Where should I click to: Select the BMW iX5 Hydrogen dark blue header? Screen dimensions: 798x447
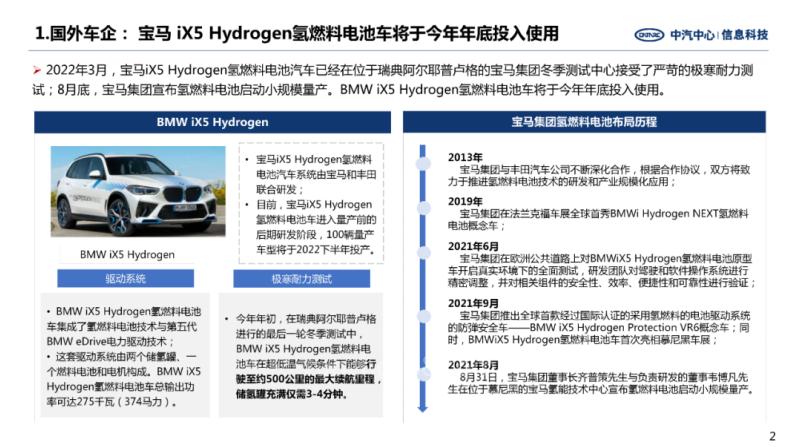pyautogui.click(x=212, y=122)
